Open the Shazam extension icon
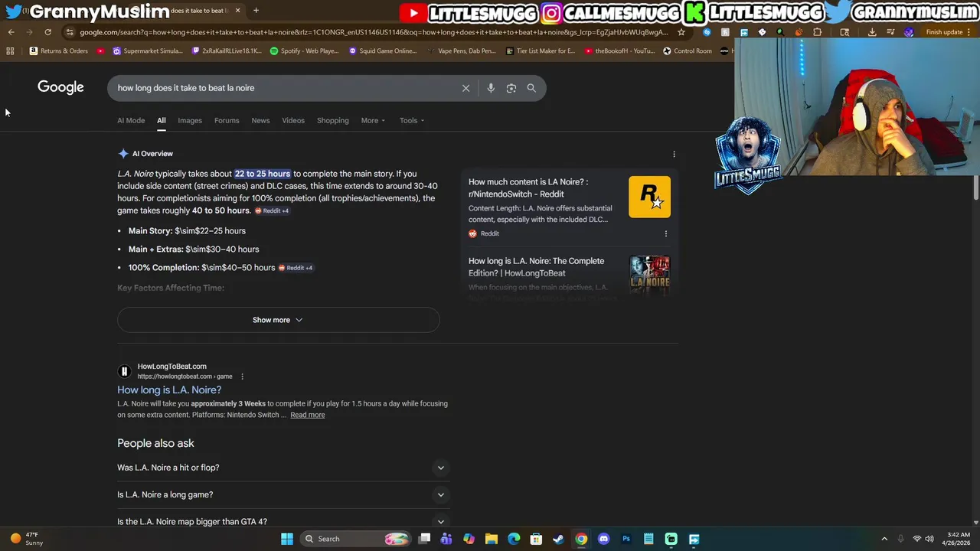This screenshot has width=980, height=551. [x=707, y=32]
